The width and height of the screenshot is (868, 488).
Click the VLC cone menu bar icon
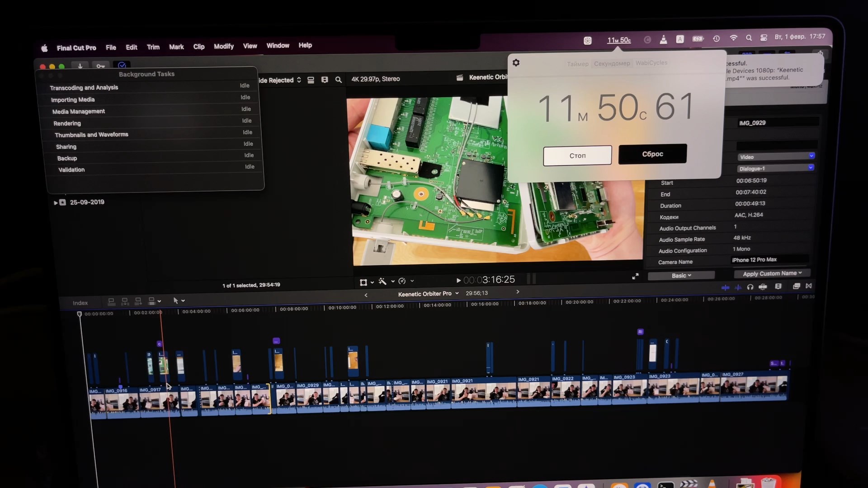pyautogui.click(x=663, y=40)
